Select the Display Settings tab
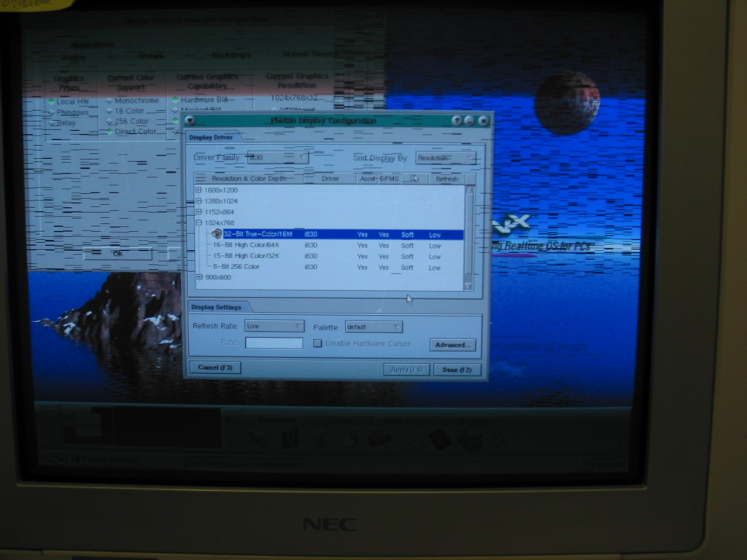 [217, 307]
